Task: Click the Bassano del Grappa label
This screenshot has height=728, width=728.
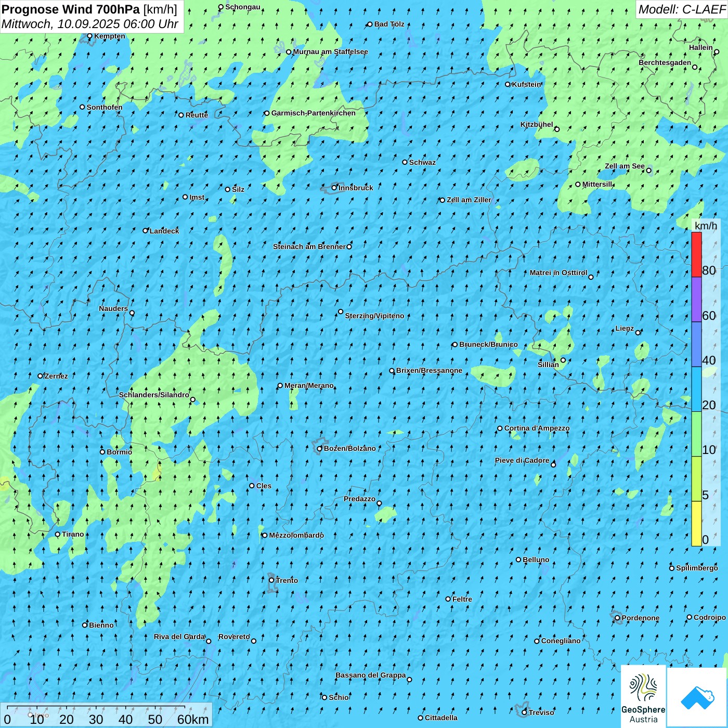Action: click(x=370, y=675)
